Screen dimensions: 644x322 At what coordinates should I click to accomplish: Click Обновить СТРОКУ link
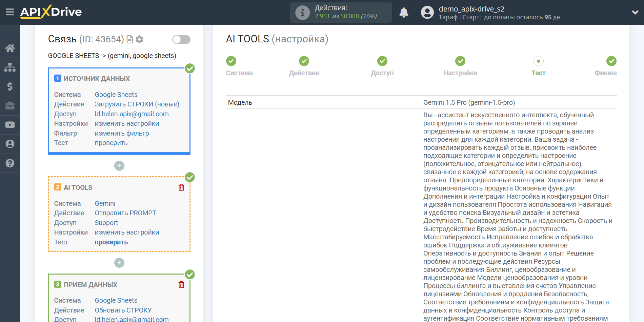123,310
